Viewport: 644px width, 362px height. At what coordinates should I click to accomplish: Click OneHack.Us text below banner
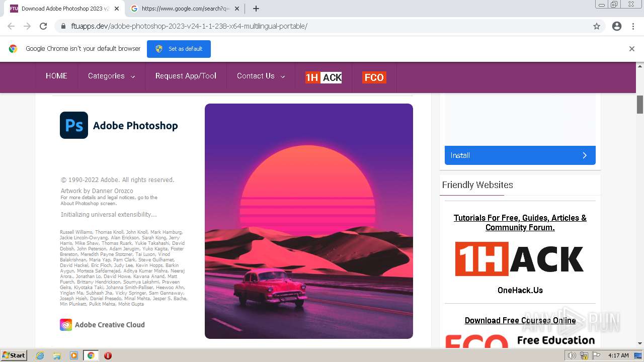tap(520, 290)
